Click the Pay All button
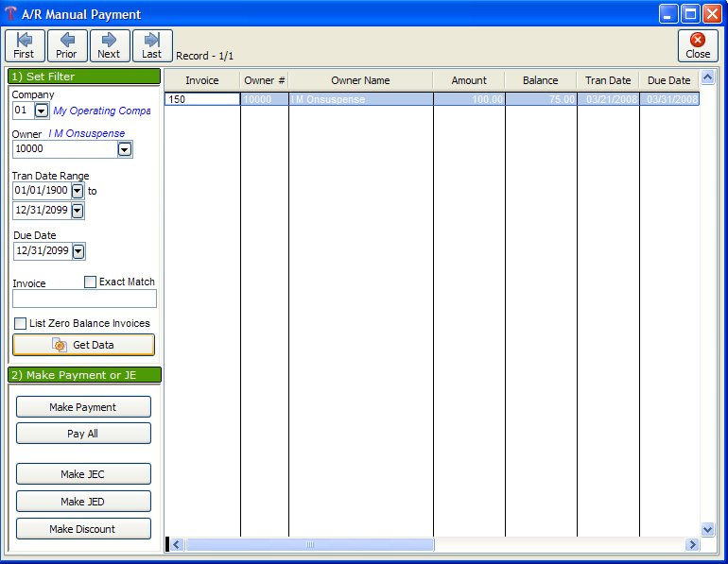 point(83,434)
